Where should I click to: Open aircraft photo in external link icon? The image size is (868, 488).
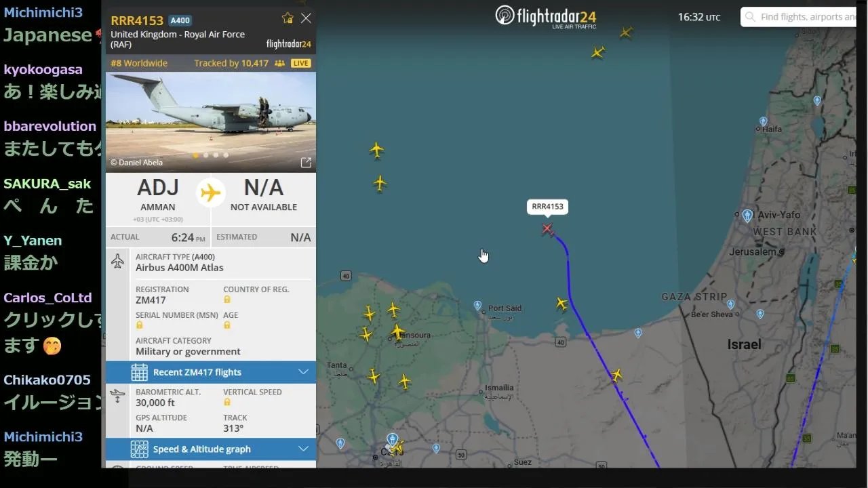coord(306,163)
